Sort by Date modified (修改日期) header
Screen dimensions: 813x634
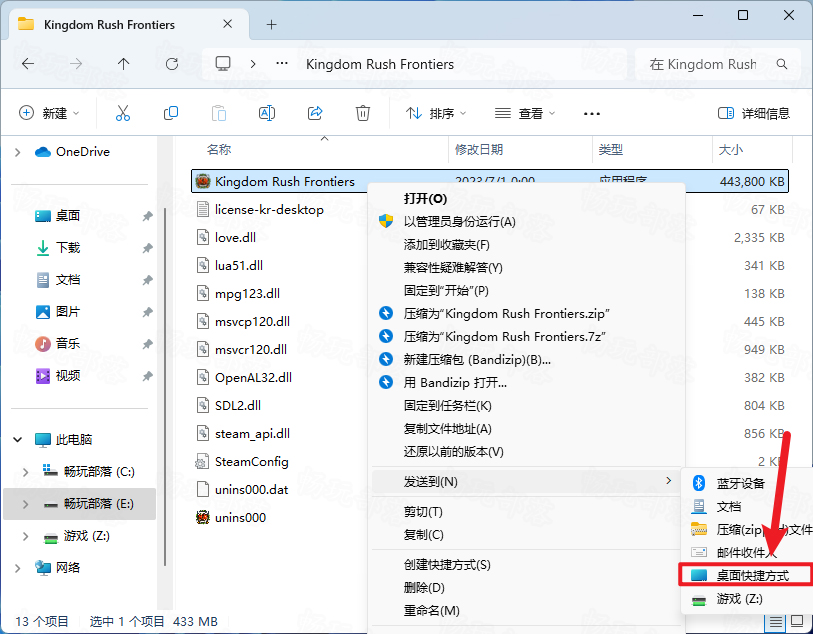coord(479,150)
